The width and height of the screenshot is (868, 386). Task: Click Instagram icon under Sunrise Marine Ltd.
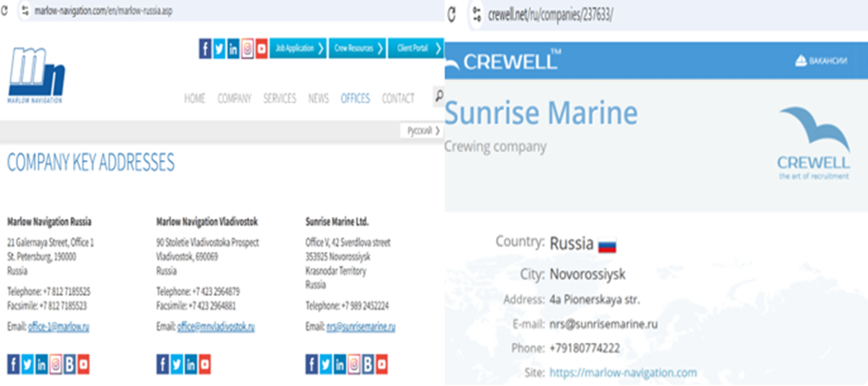tap(354, 364)
